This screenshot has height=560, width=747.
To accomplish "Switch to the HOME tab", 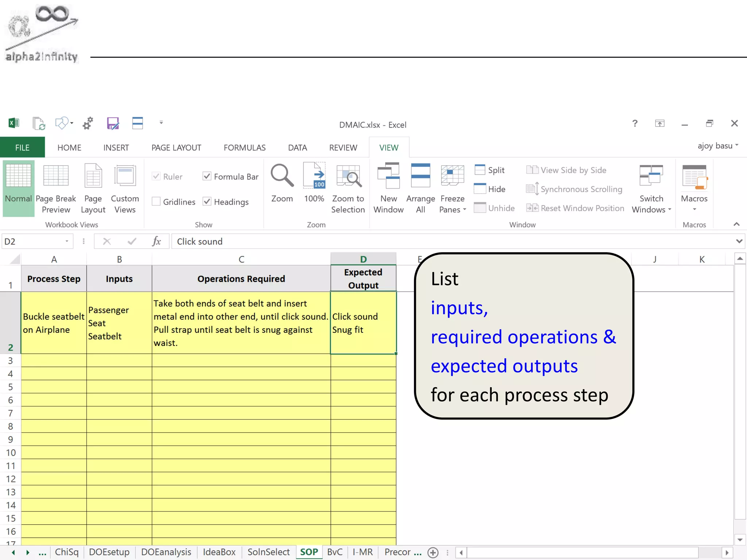I will point(69,148).
